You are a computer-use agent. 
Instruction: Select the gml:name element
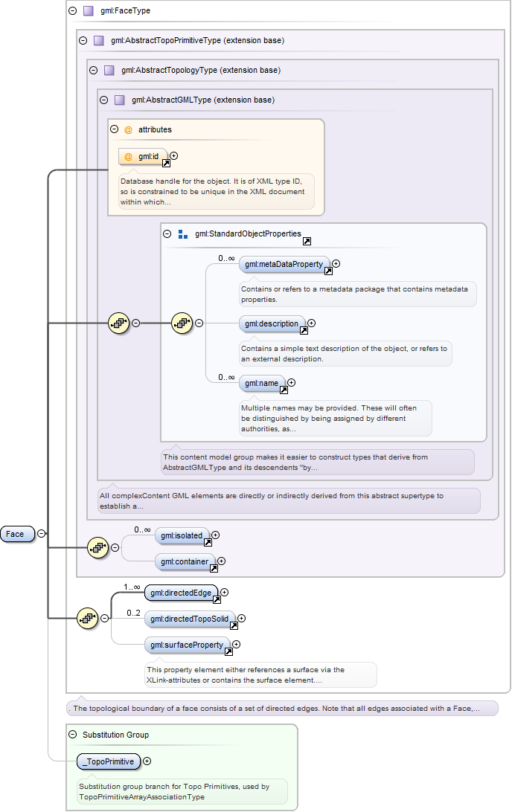click(262, 383)
